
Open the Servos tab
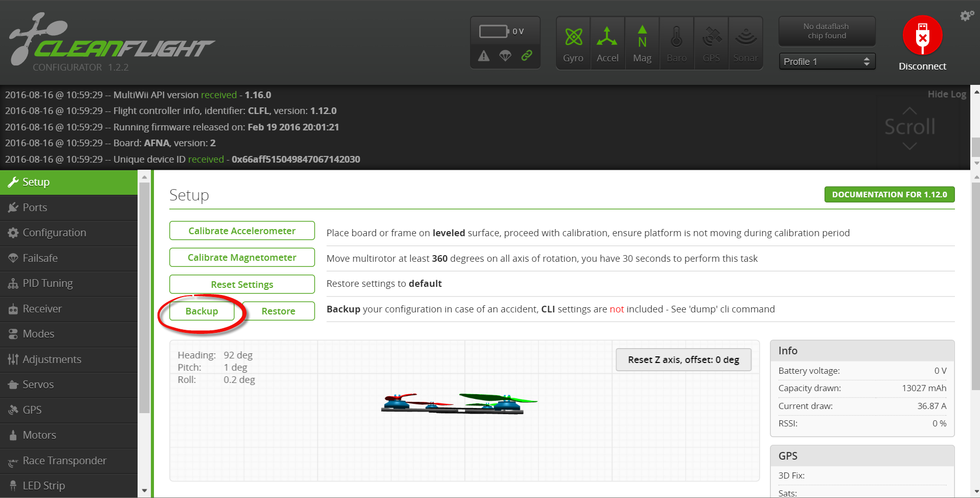[69, 384]
